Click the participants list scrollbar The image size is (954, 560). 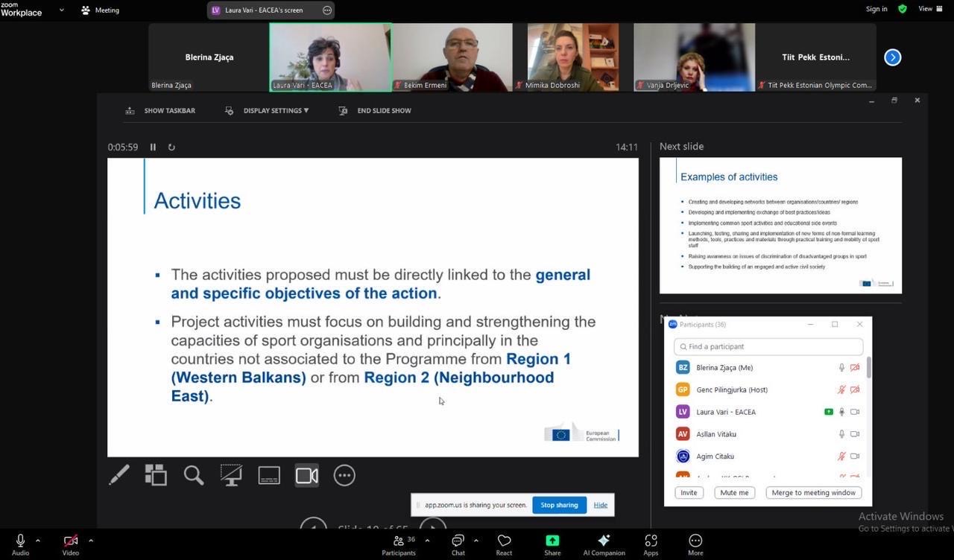tap(869, 367)
